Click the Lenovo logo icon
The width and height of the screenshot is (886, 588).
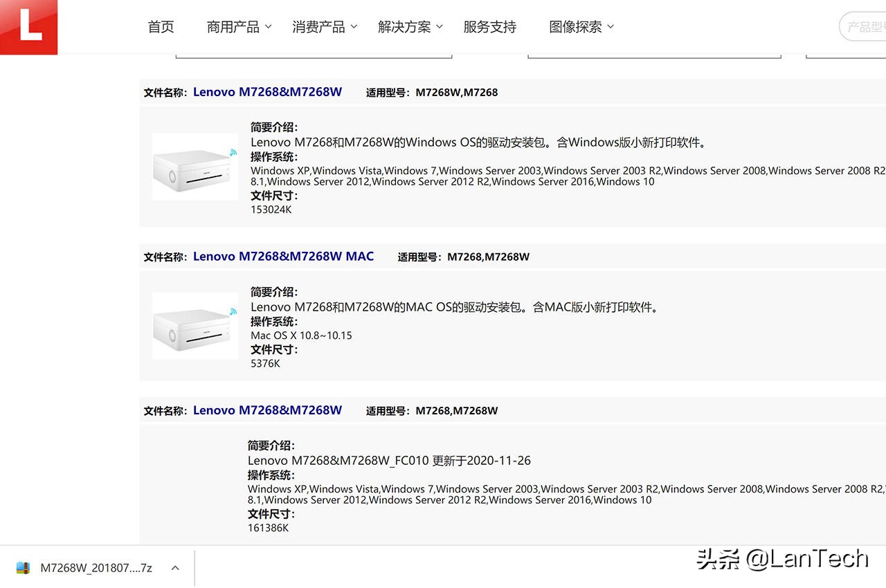(x=28, y=27)
